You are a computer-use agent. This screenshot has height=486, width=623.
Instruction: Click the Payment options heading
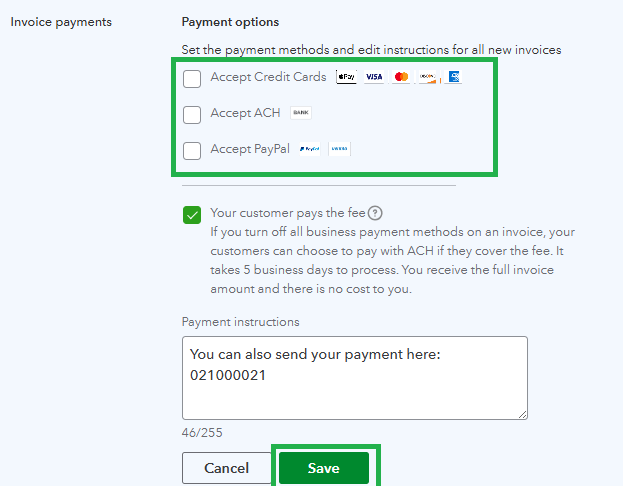230,22
